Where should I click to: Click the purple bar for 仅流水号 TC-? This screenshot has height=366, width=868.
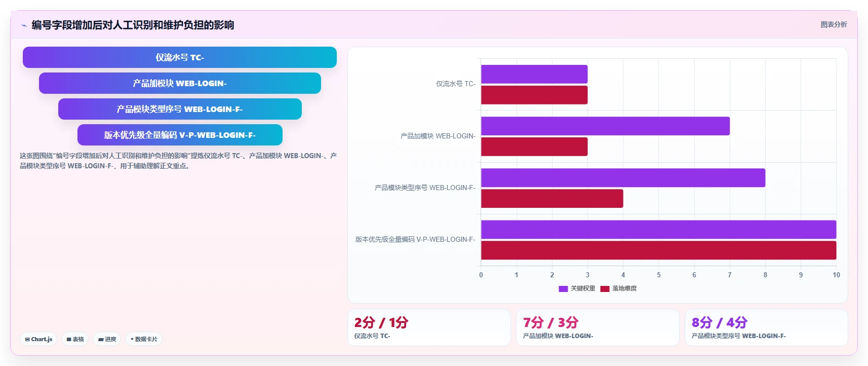pos(534,74)
